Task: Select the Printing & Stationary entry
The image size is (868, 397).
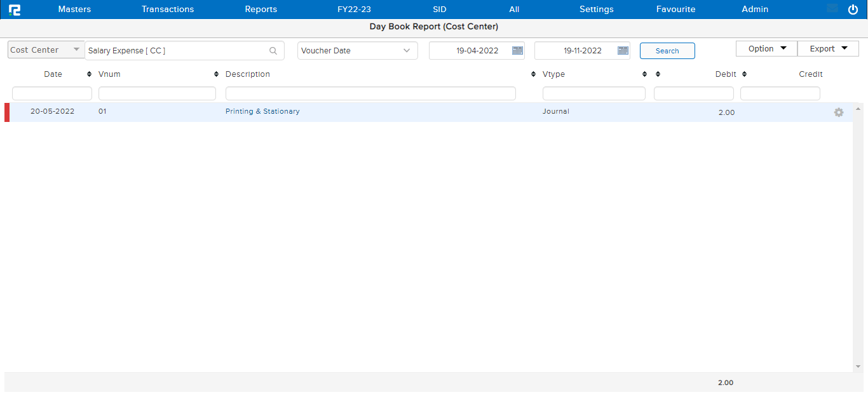Action: tap(262, 111)
